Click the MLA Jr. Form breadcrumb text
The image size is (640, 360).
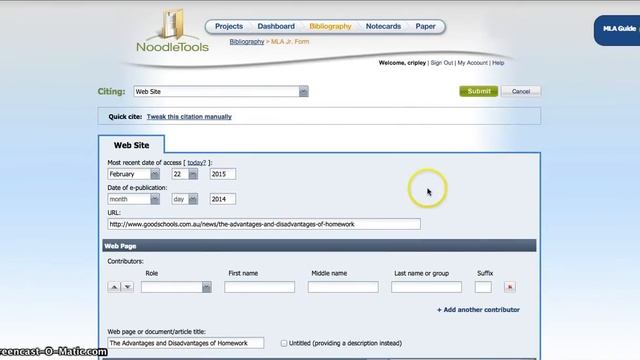point(290,42)
